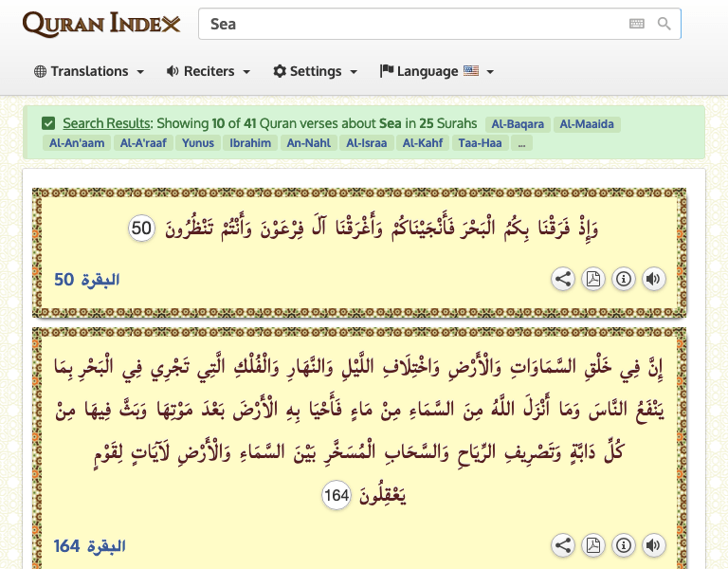Filter results by Al-An'aam surah tag
Viewport: 728px width, 569px height.
click(x=77, y=143)
